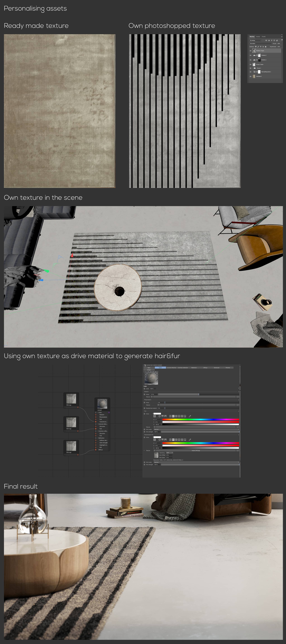Click the adjustment layer filter icon
This screenshot has height=644, width=286.
[269, 40]
